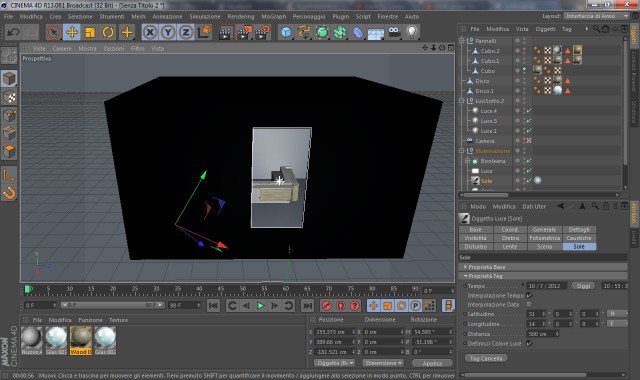Open the camera object icon
This screenshot has width=640, height=380.
point(394,32)
